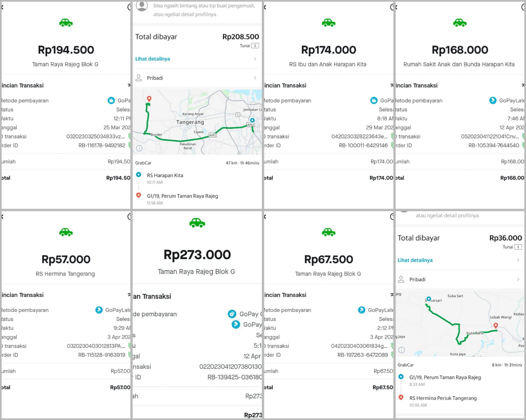This screenshot has height=420, width=526.
Task: Open the info icon on the Kuta Baru map
Action: pyautogui.click(x=401, y=350)
